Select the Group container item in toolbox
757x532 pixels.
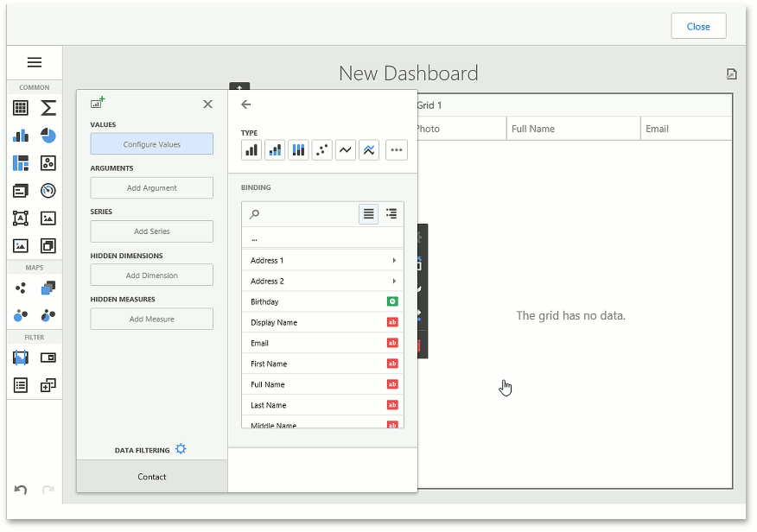click(48, 246)
